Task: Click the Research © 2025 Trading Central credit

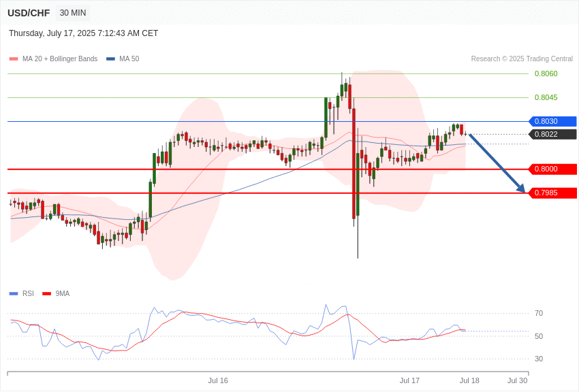Action: [522, 59]
